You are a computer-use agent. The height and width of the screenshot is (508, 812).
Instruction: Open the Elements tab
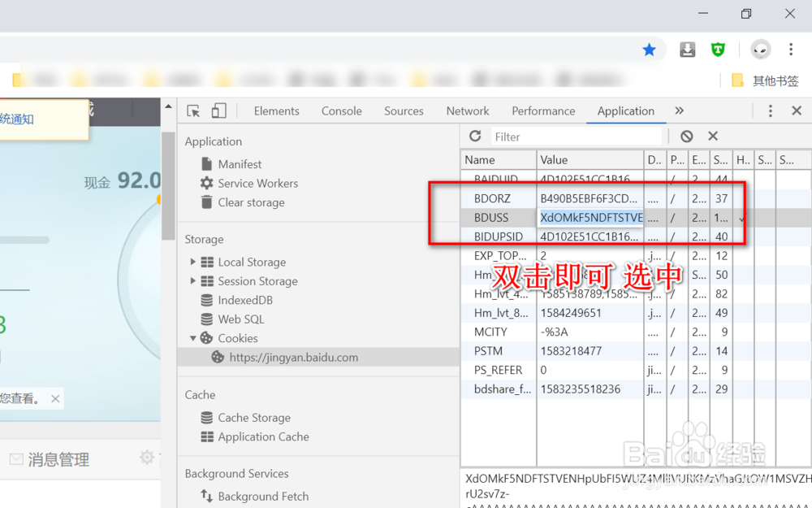click(x=277, y=111)
